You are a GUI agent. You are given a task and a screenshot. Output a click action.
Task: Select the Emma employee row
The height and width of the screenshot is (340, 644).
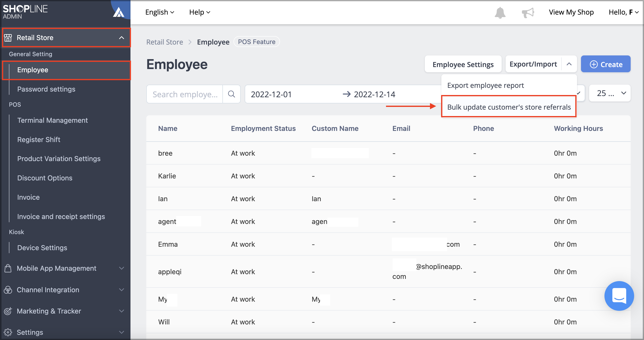(x=388, y=244)
